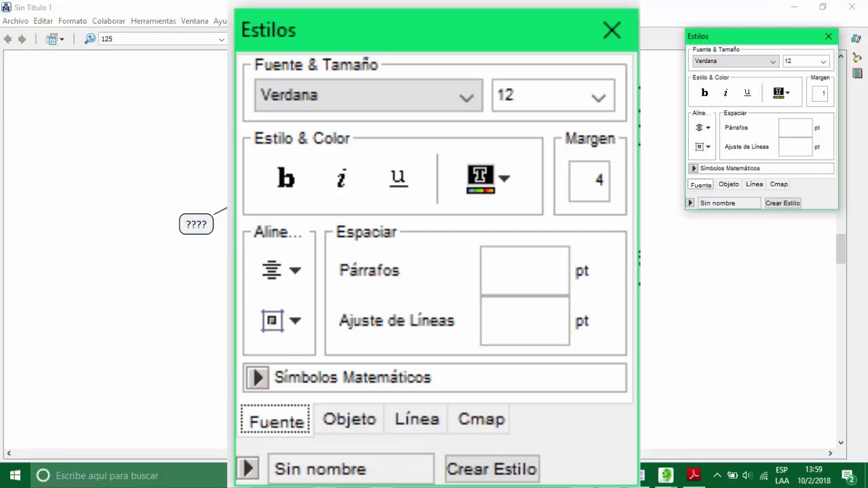Expand Símbolos Matemáticos in small Estilos window
Screen dimensions: 868x488
[694, 168]
